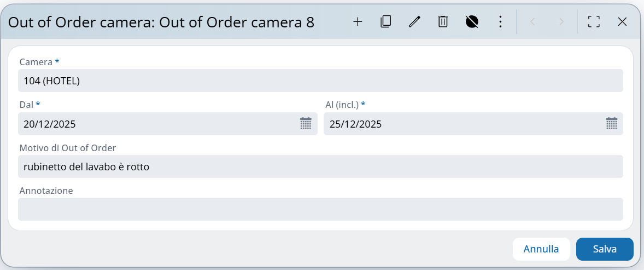Viewport: 644px width, 270px height.
Task: Focus the empty Annotazione field
Action: click(320, 209)
